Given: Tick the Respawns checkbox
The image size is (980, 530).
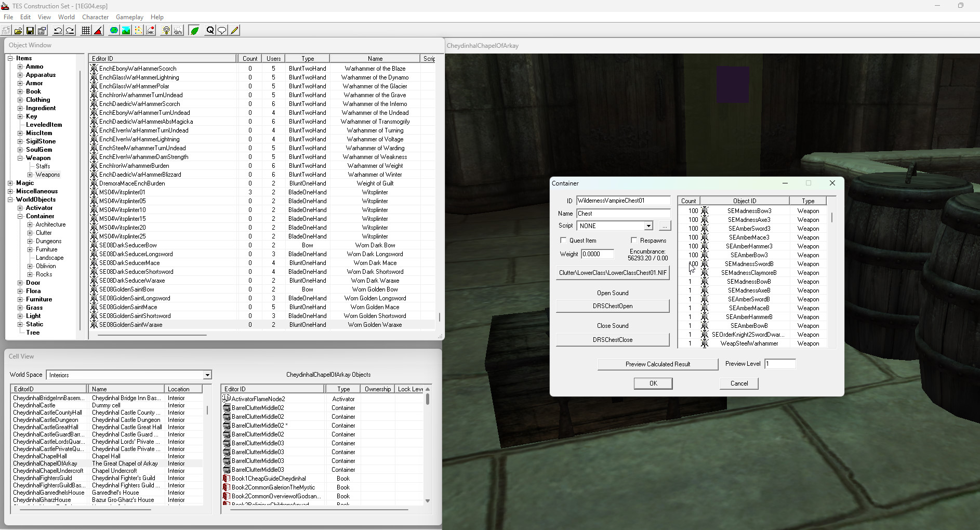Looking at the screenshot, I should [x=634, y=241].
